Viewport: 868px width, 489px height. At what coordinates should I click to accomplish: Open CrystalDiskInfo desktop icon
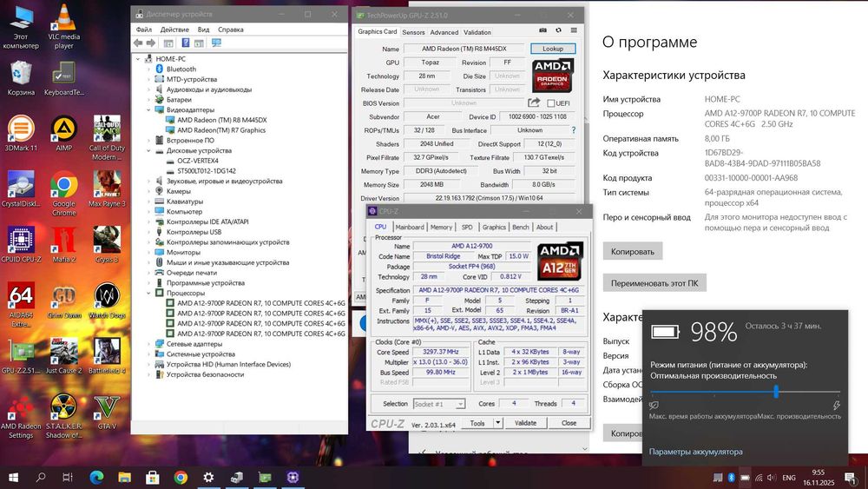tap(21, 188)
